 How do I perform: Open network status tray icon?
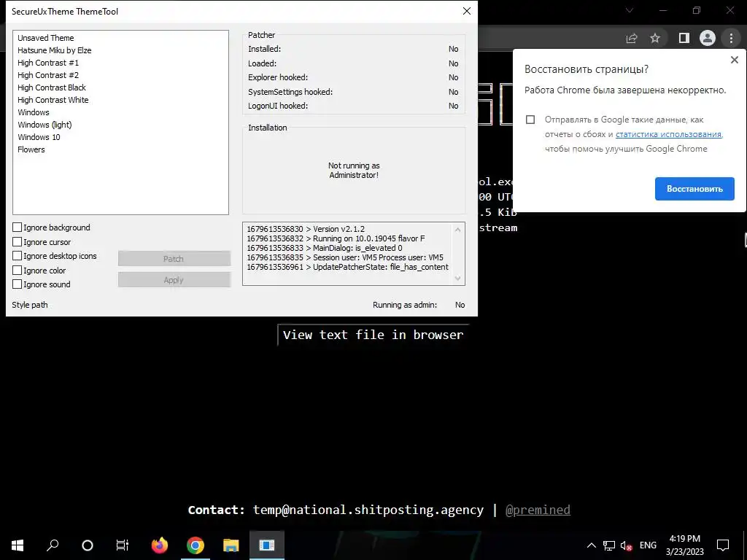[x=609, y=545]
